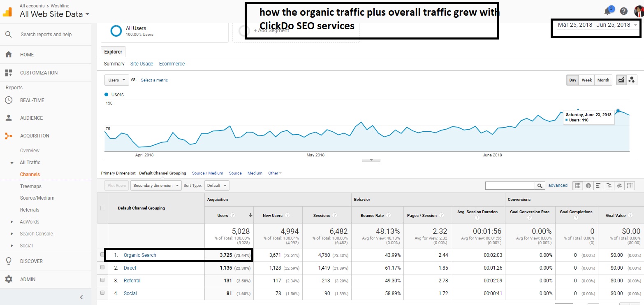Screen dimensions: 644x305
Task: Click the June 23 data point on chart
Action: [x=618, y=111]
